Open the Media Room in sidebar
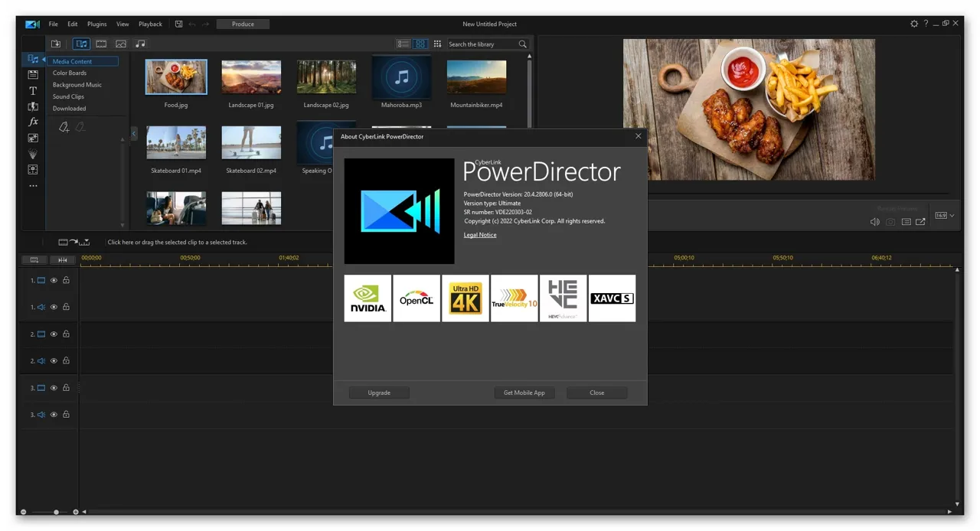Screen dimensions: 980x531 click(x=33, y=59)
